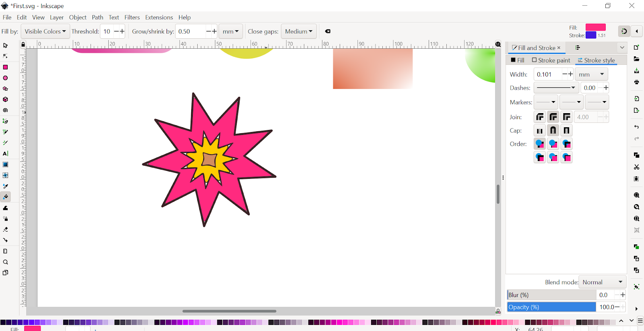Select the last paint order option
Image resolution: width=644 pixels, height=331 pixels.
point(567,157)
